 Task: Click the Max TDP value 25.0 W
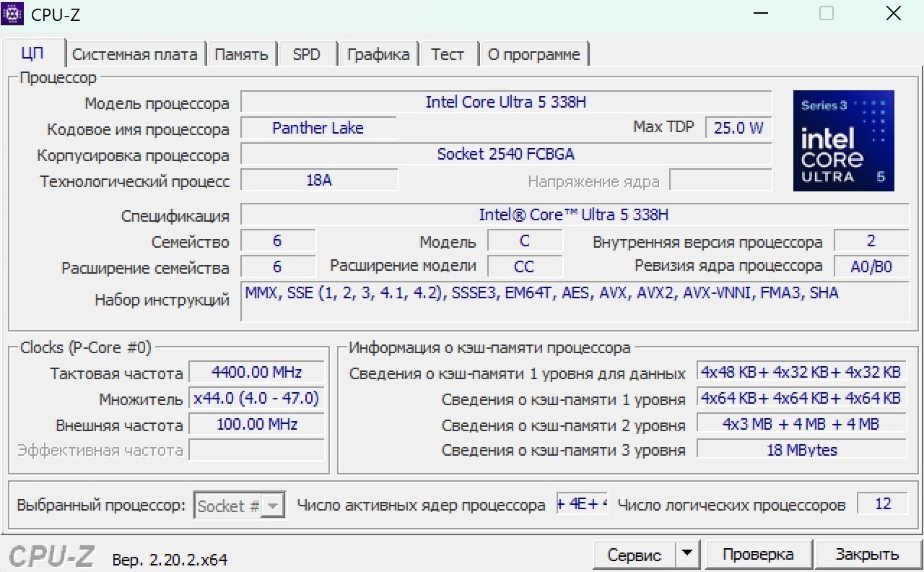pos(738,129)
